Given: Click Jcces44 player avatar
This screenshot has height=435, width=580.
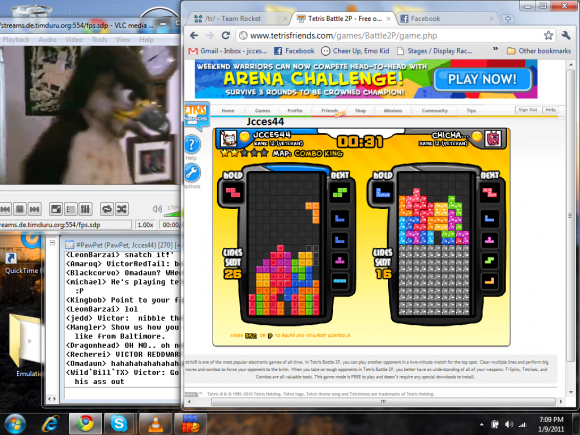Looking at the screenshot, I should coord(228,139).
